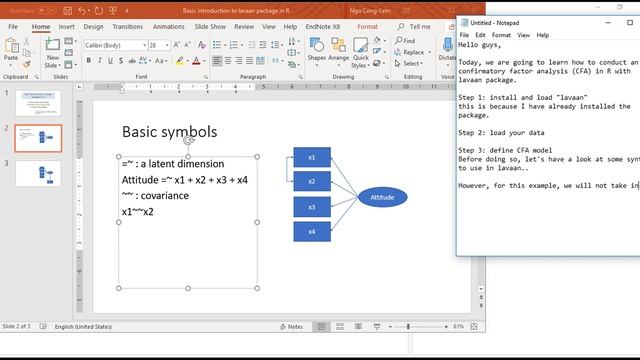
Task: Open Line Spacing options
Action: (x=276, y=44)
